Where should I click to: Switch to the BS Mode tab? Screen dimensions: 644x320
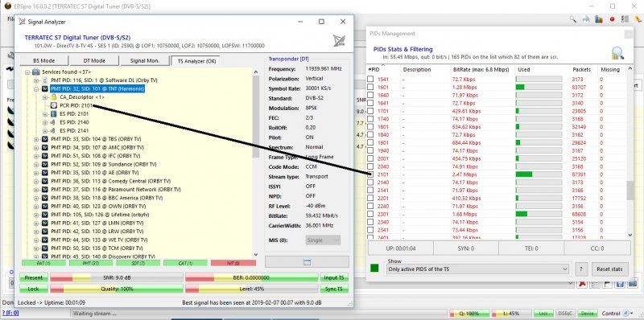pyautogui.click(x=44, y=61)
